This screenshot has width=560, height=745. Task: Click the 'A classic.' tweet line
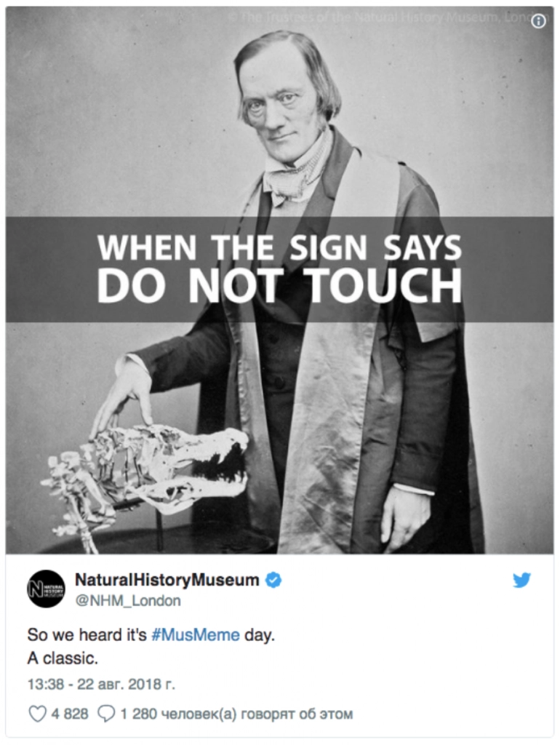[x=63, y=658]
